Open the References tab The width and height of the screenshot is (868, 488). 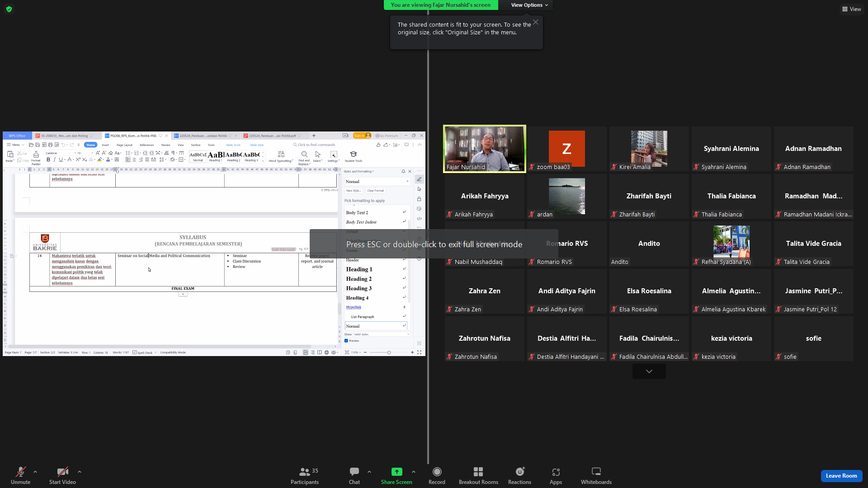click(147, 145)
